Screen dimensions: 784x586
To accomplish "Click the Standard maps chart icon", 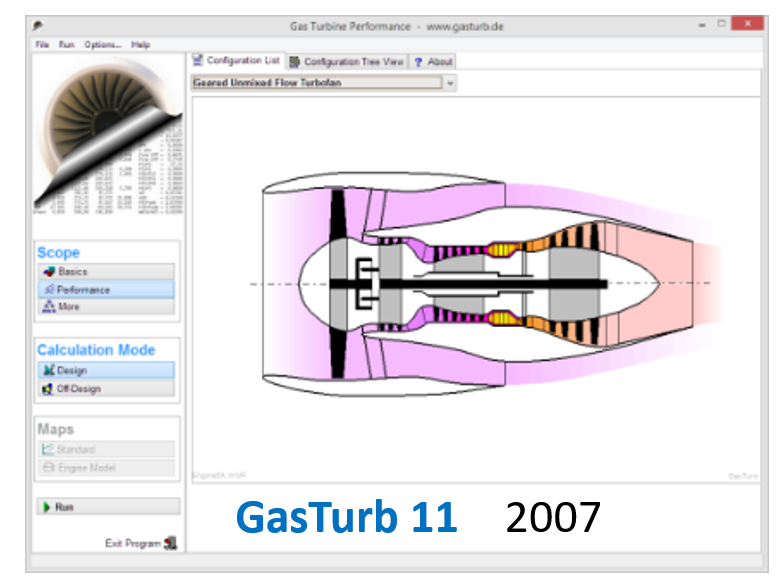I will click(48, 449).
